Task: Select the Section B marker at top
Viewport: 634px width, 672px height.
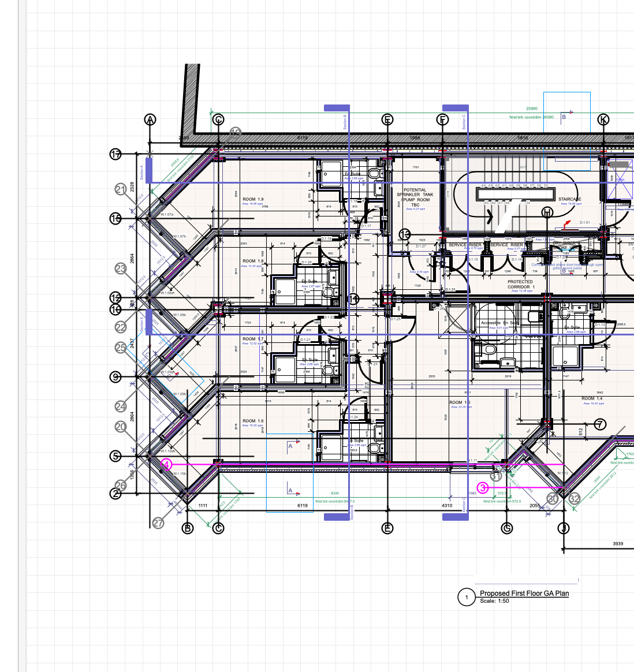Action: [x=337, y=108]
